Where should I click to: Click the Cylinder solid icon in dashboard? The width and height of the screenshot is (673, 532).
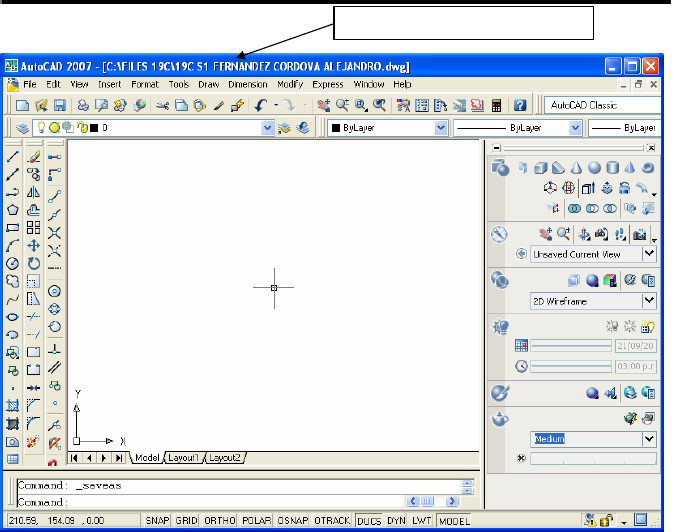click(x=612, y=167)
